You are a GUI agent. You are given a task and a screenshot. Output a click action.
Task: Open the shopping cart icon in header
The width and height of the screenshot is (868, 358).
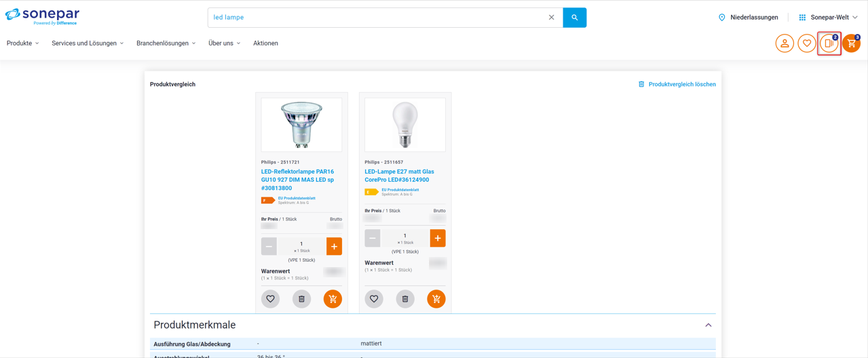[851, 43]
